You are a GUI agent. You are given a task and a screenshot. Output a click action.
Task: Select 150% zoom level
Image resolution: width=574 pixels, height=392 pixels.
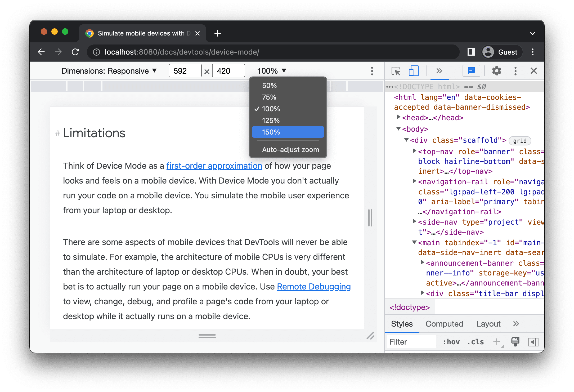point(290,132)
